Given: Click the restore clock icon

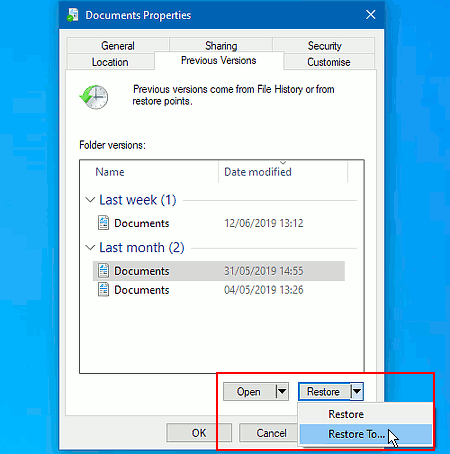Looking at the screenshot, I should (x=94, y=97).
